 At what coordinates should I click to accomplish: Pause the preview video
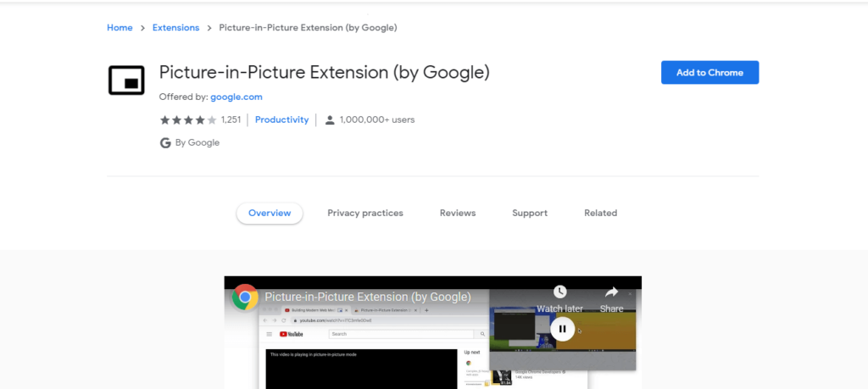(x=563, y=329)
